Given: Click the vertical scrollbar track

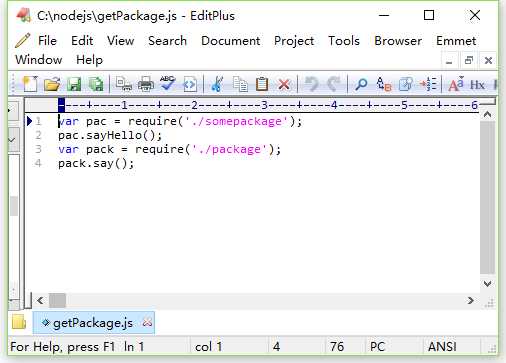Looking at the screenshot, I should tap(487, 197).
